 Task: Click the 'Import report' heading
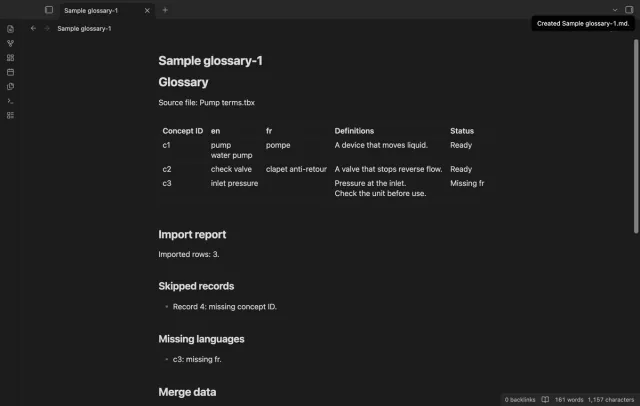(192, 235)
